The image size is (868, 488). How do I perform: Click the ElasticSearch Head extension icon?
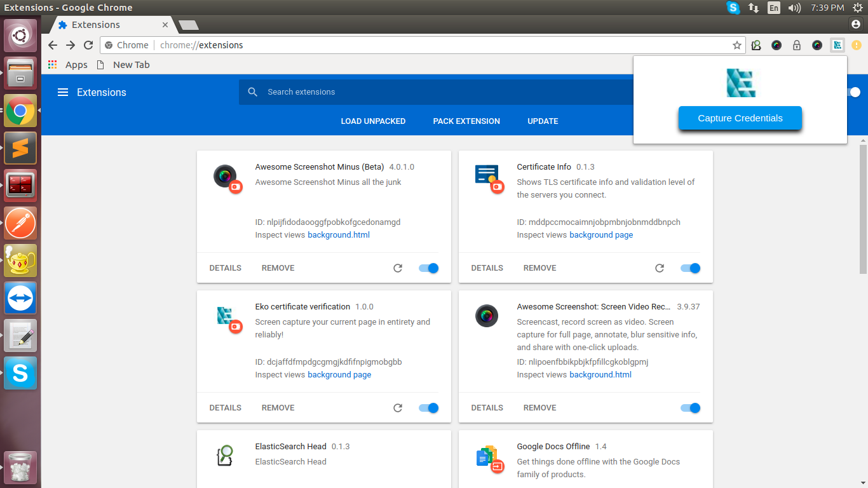click(x=225, y=456)
